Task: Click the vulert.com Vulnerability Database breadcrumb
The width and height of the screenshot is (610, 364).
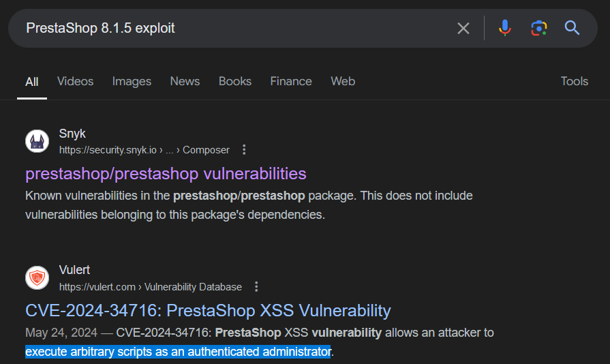Action: pyautogui.click(x=151, y=286)
